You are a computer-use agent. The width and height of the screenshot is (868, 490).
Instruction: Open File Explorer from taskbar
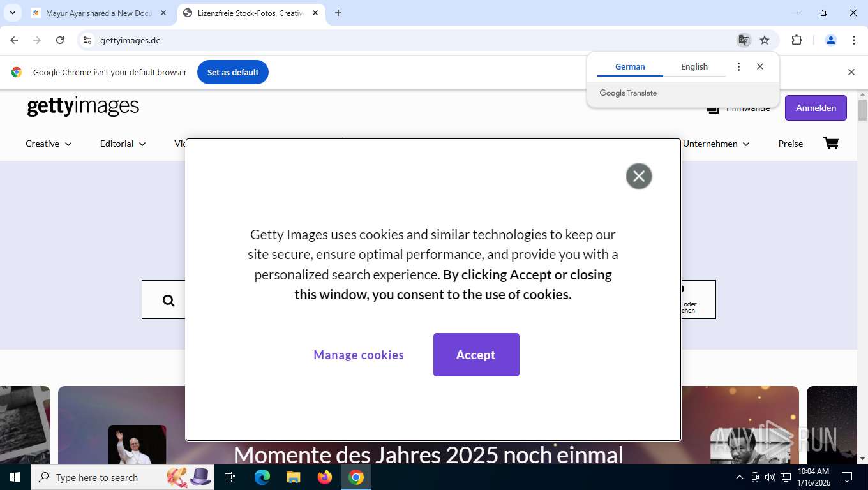tap(293, 477)
